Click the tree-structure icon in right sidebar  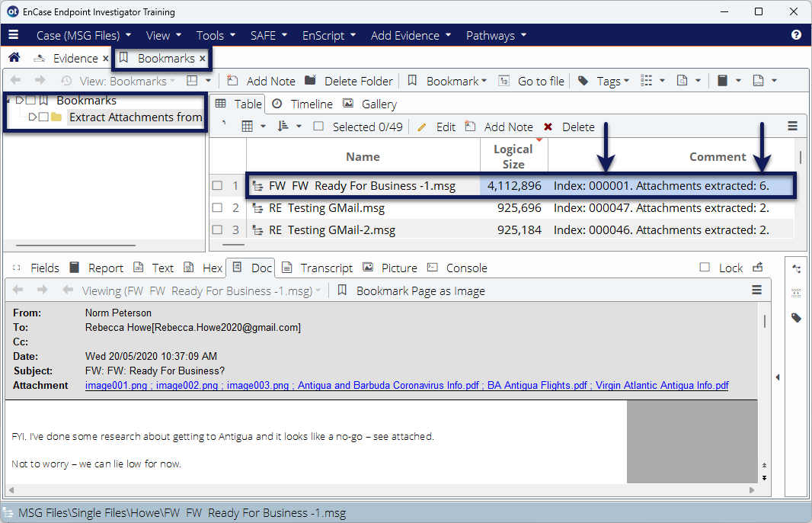pos(797,268)
